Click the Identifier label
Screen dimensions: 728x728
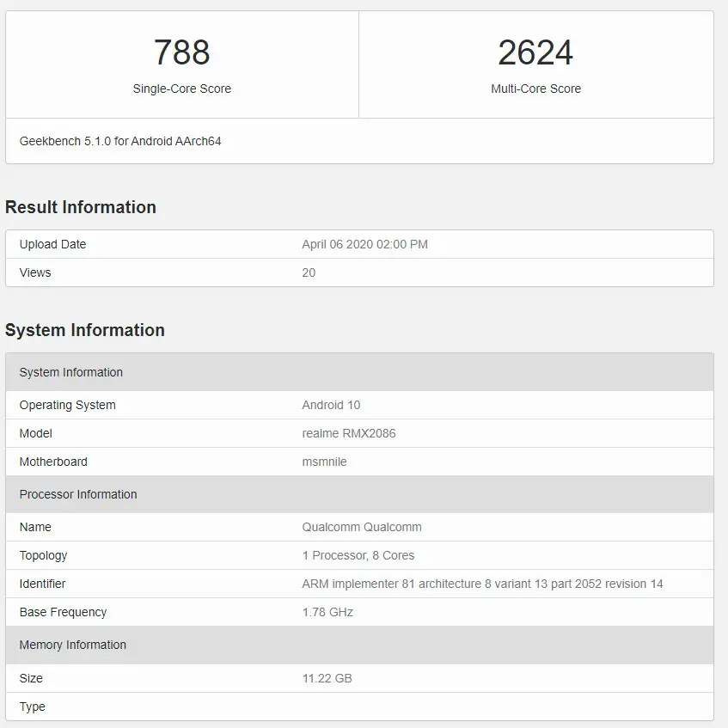click(42, 584)
